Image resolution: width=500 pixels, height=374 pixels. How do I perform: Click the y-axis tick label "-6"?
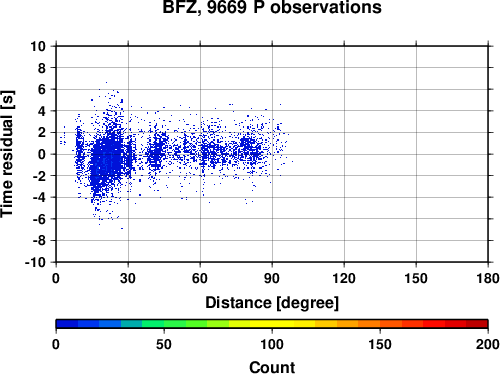coord(39,219)
